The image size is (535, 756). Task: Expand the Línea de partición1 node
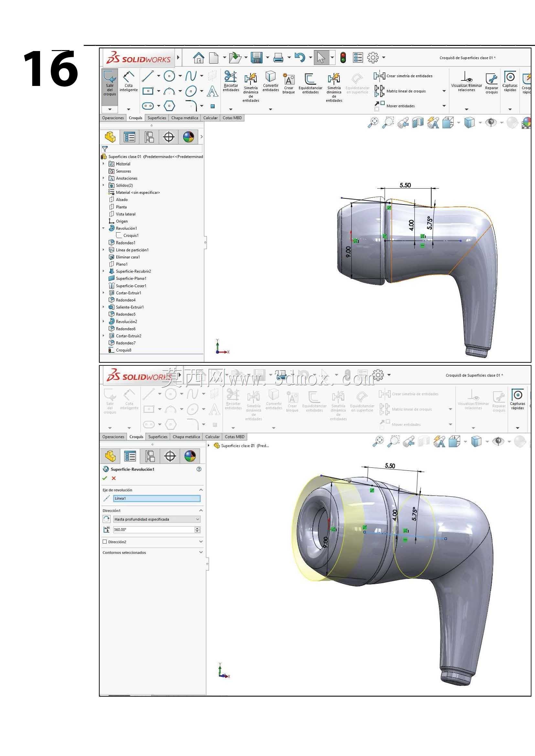tap(103, 250)
